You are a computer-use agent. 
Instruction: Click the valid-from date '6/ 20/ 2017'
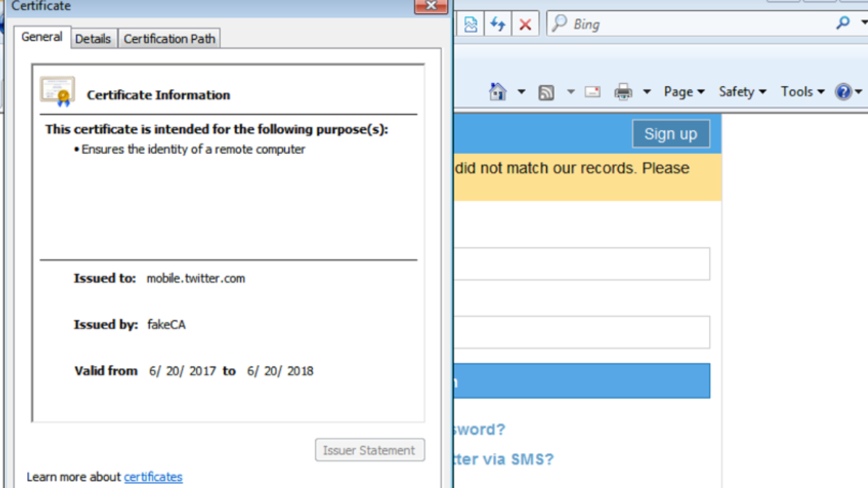183,371
